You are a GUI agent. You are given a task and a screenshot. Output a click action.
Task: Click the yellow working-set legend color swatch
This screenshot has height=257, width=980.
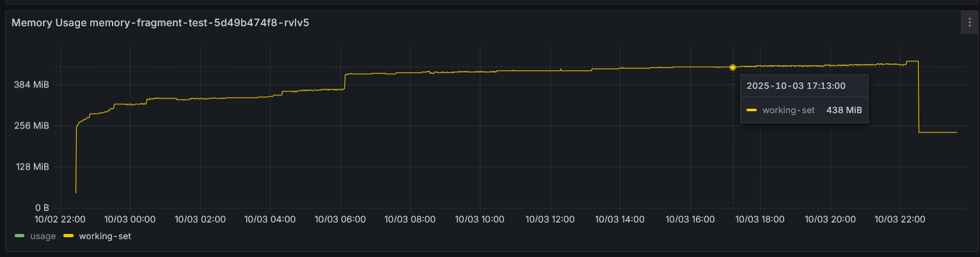[69, 237]
